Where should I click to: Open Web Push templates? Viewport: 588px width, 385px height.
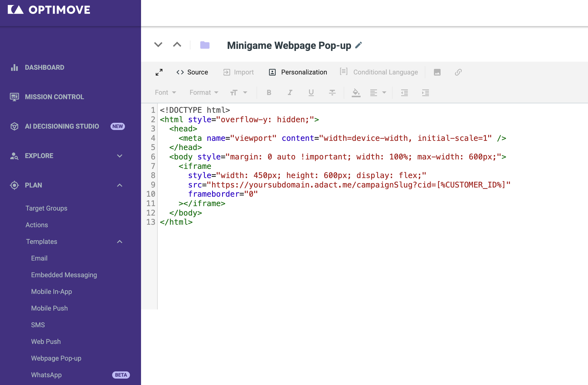click(x=46, y=342)
